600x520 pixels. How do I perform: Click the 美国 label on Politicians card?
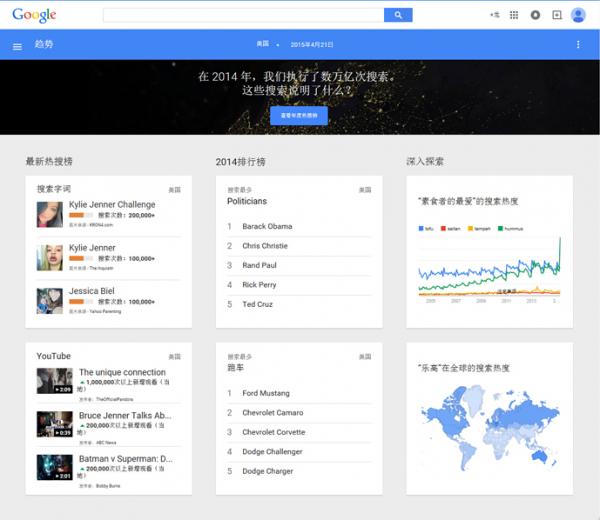point(365,190)
